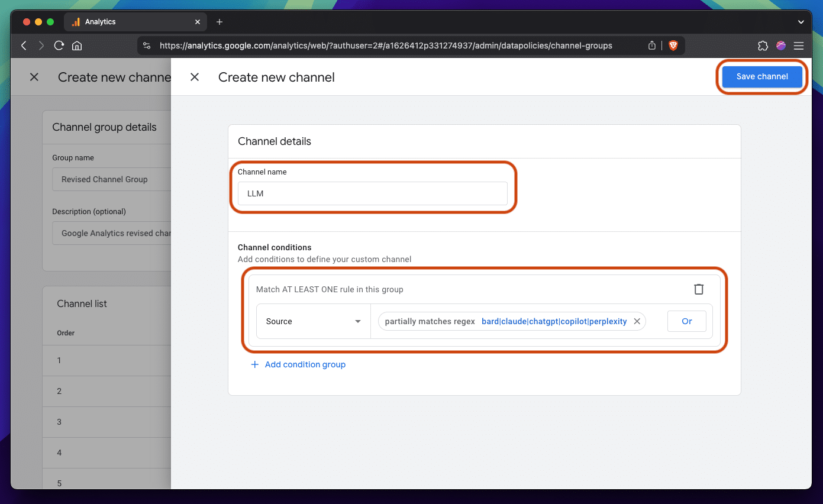Click the Analytics tab favicon
The height and width of the screenshot is (504, 823).
[76, 22]
